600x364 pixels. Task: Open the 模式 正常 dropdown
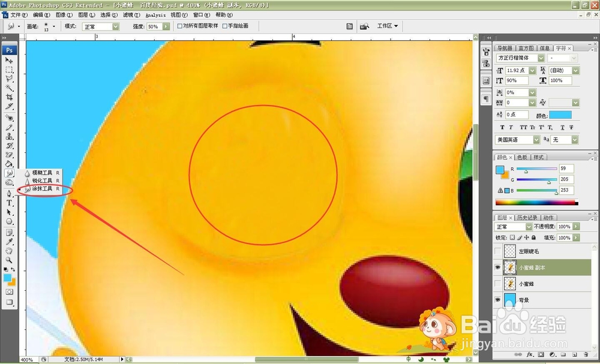[x=116, y=26]
